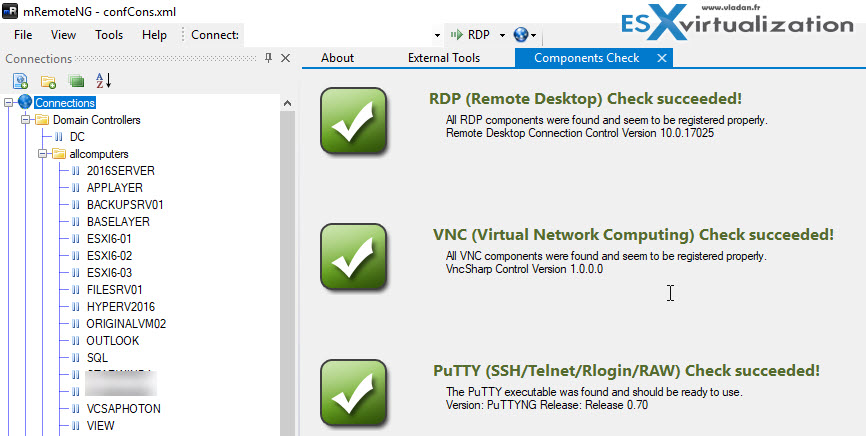Click the green RDP arrow connect icon
The height and width of the screenshot is (436, 866).
click(x=456, y=35)
